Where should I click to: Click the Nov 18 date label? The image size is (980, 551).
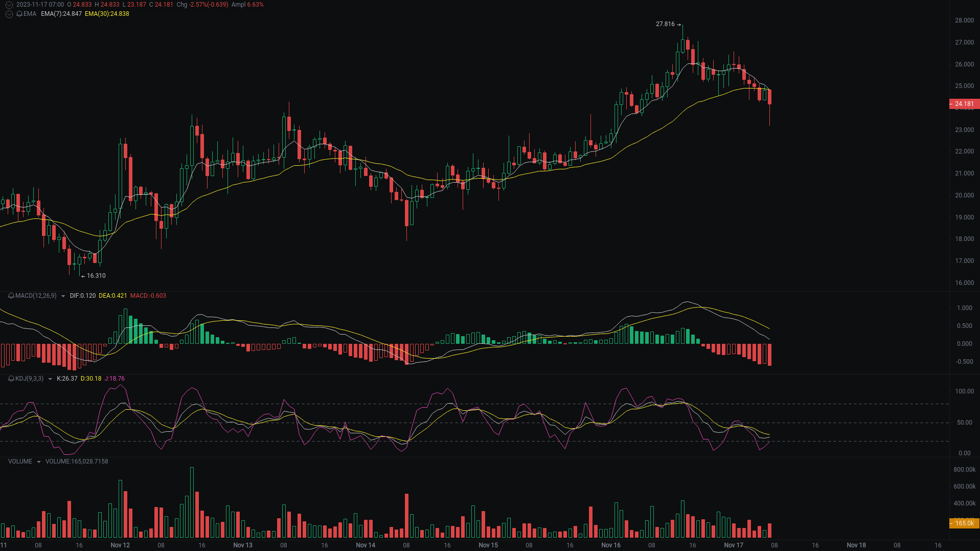tap(856, 545)
